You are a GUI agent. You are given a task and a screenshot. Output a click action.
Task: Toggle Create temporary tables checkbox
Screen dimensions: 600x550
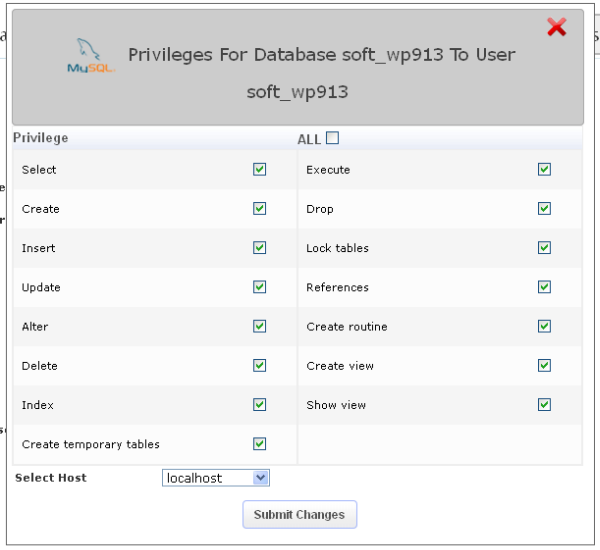point(259,444)
